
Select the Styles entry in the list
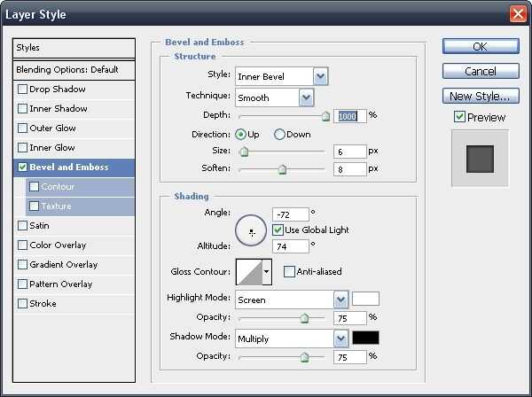click(74, 48)
